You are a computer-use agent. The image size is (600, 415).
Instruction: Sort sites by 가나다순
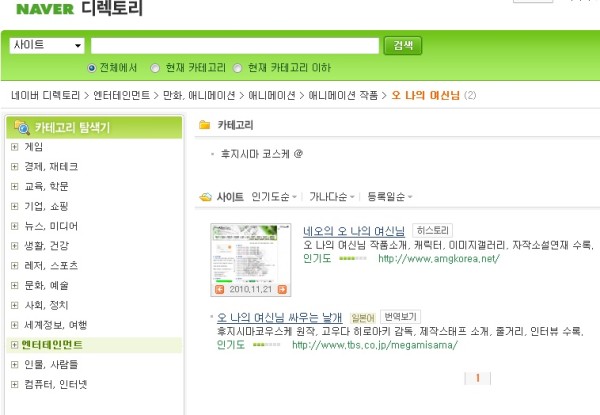point(332,197)
